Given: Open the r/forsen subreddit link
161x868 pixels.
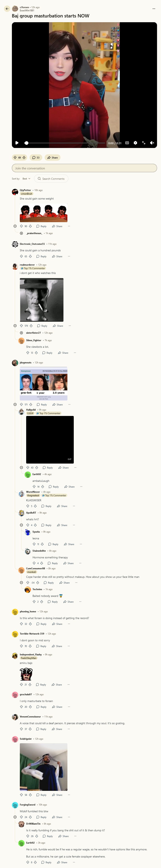Looking at the screenshot, I should coord(24,7).
